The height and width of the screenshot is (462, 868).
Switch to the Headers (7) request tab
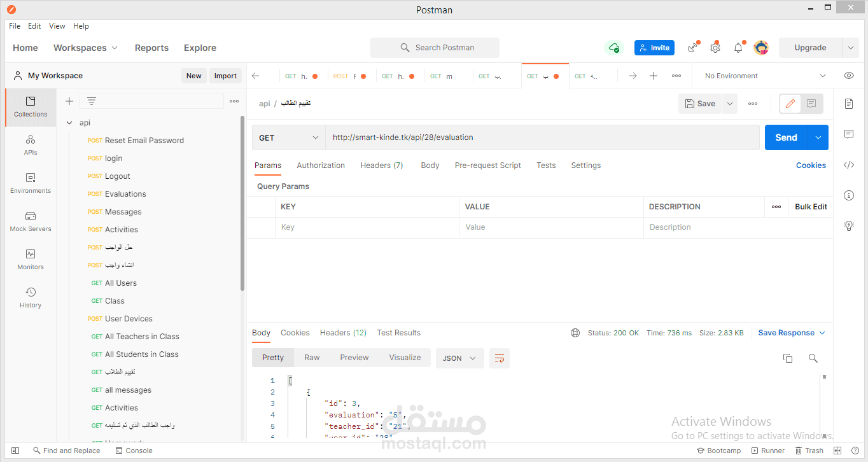click(x=382, y=165)
